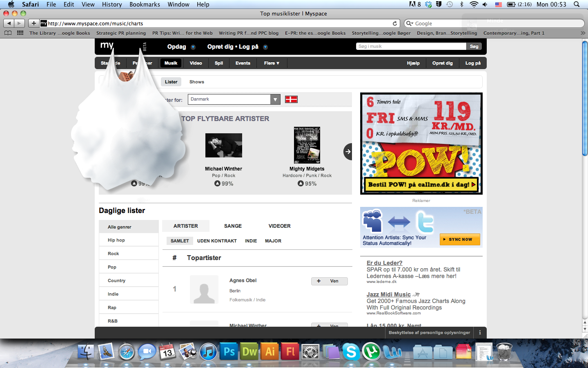
Task: Open Mail app in the dock
Action: [106, 352]
